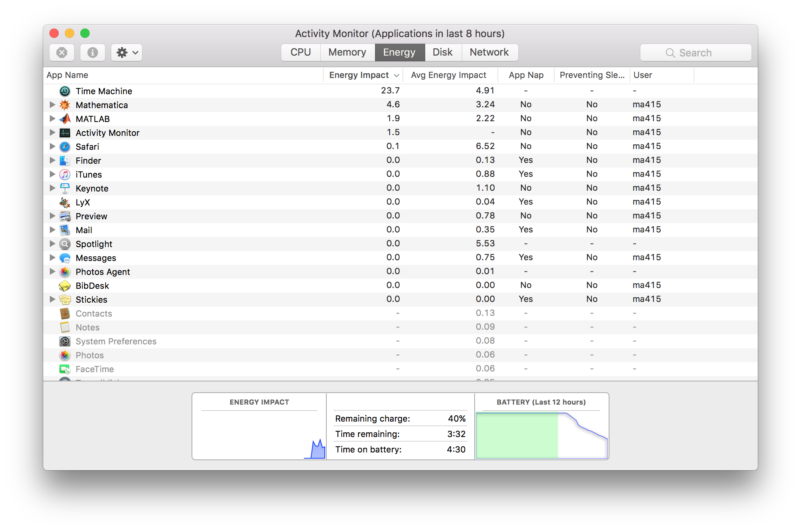Viewport: 801px width, 532px height.
Task: Select the Keynote app icon
Action: tap(65, 188)
